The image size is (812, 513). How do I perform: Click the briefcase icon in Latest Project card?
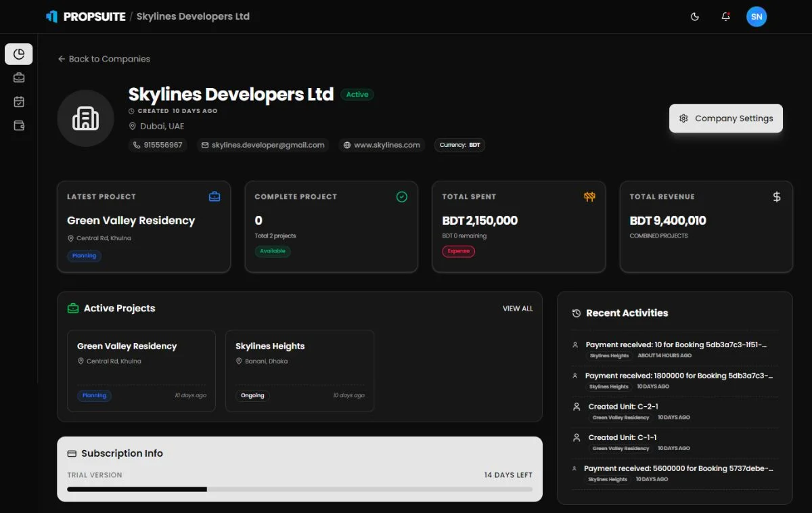[x=215, y=197]
